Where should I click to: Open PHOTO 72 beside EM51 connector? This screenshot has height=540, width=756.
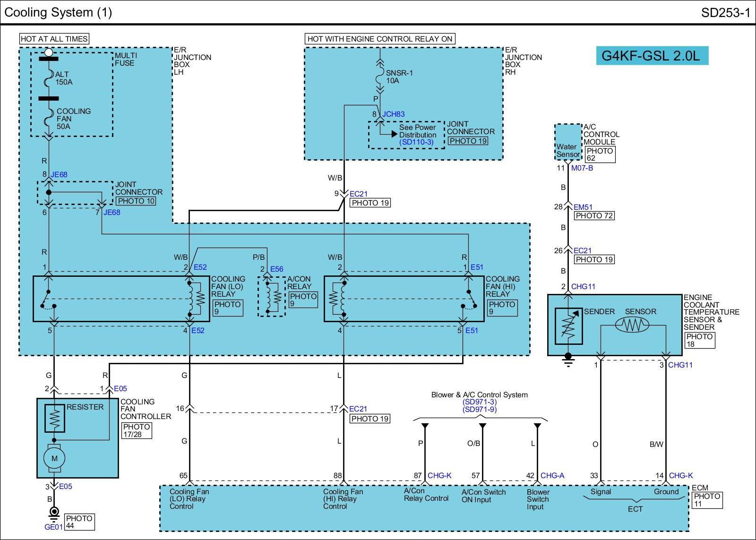tap(594, 216)
